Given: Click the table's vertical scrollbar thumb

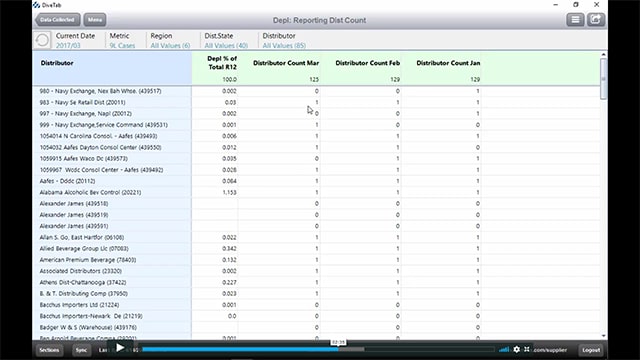Looking at the screenshot, I should tap(604, 78).
